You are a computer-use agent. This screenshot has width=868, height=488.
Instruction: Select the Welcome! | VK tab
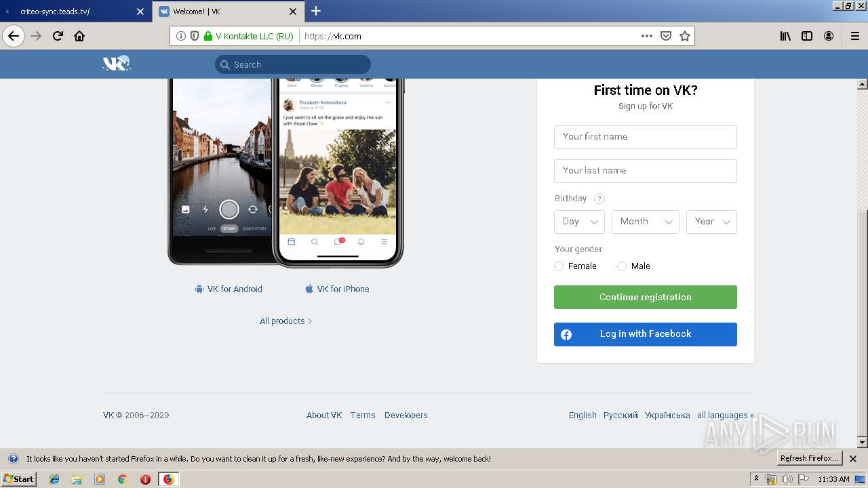point(228,12)
